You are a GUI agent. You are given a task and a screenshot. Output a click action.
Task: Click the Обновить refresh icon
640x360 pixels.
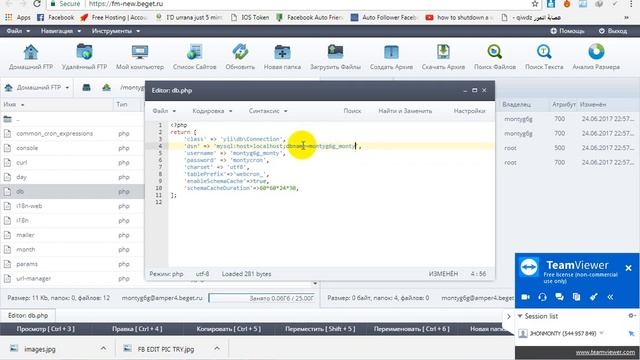tap(240, 57)
